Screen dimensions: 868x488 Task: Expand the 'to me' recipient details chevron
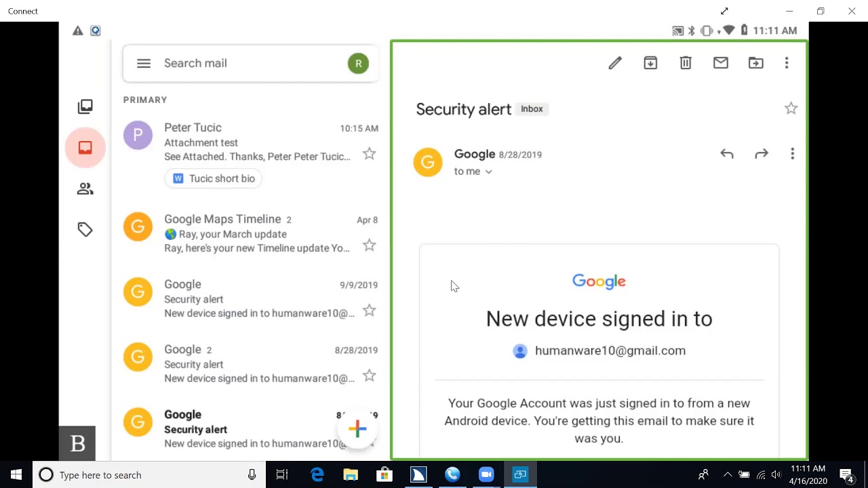pos(488,172)
